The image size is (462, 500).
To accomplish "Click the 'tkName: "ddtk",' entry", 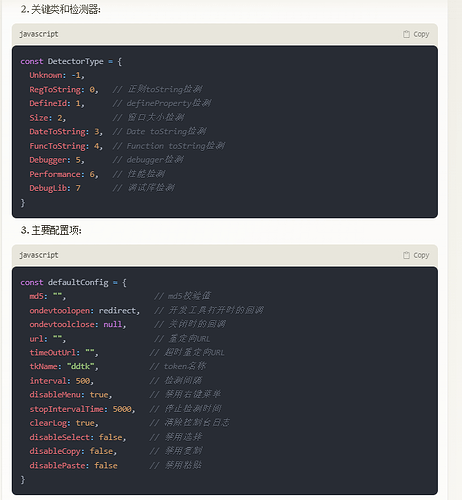I will [64, 367].
